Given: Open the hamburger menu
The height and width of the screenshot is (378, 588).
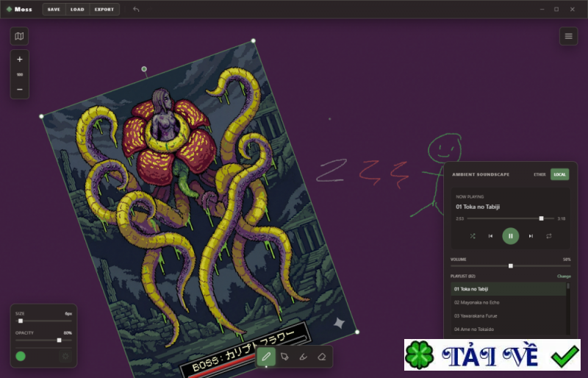Looking at the screenshot, I should pyautogui.click(x=568, y=36).
